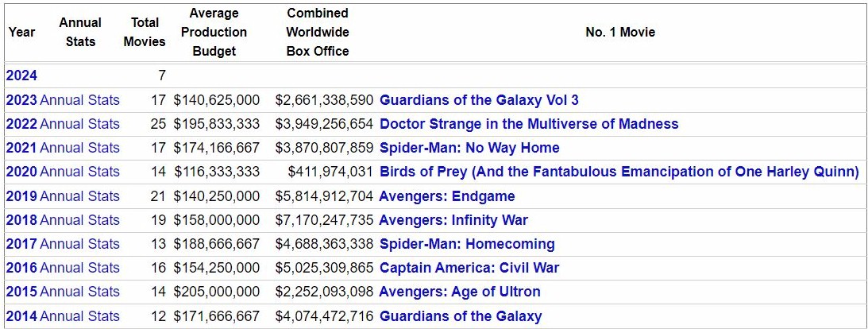Open Guardians of the Galaxy Vol 3

[x=479, y=100]
